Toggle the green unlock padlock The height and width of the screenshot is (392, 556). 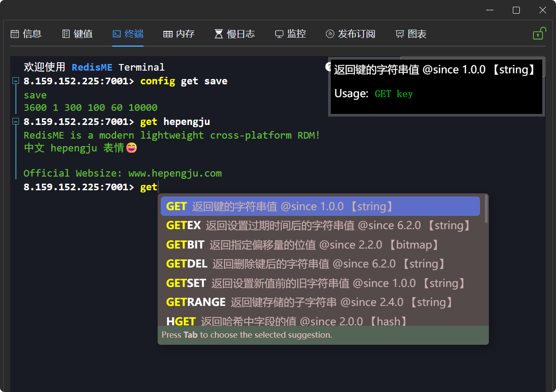click(x=538, y=34)
